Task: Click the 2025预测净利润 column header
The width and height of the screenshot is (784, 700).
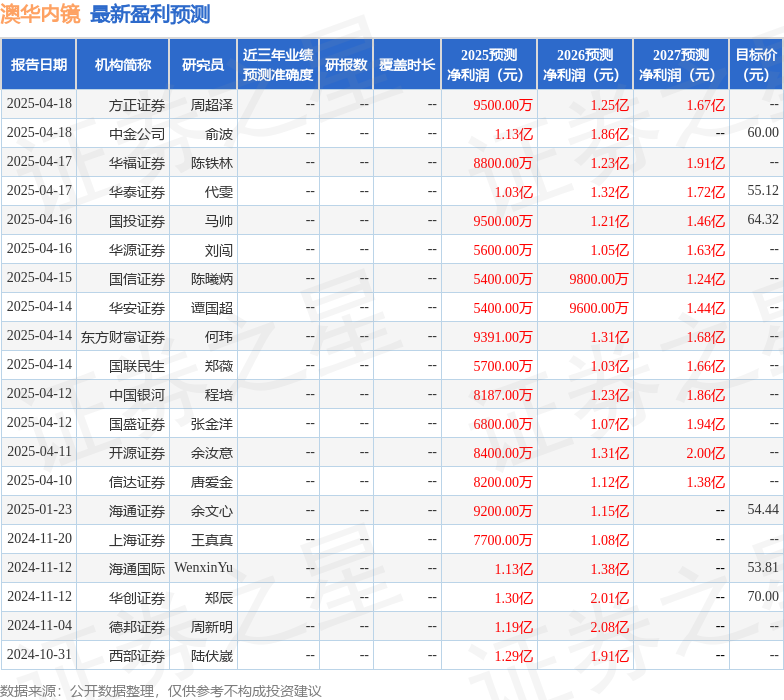Action: point(489,65)
